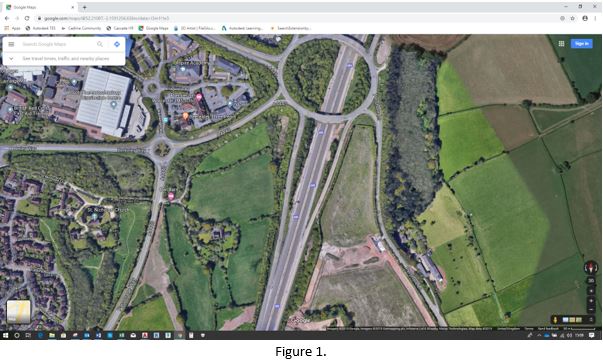Bookmark this page with star icon
Screen dimensions: 603x364
(x=573, y=18)
